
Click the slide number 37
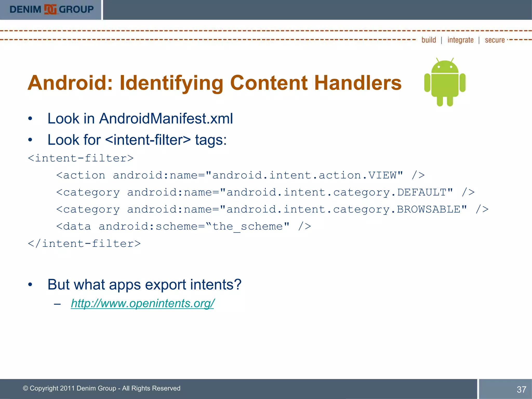[521, 389]
